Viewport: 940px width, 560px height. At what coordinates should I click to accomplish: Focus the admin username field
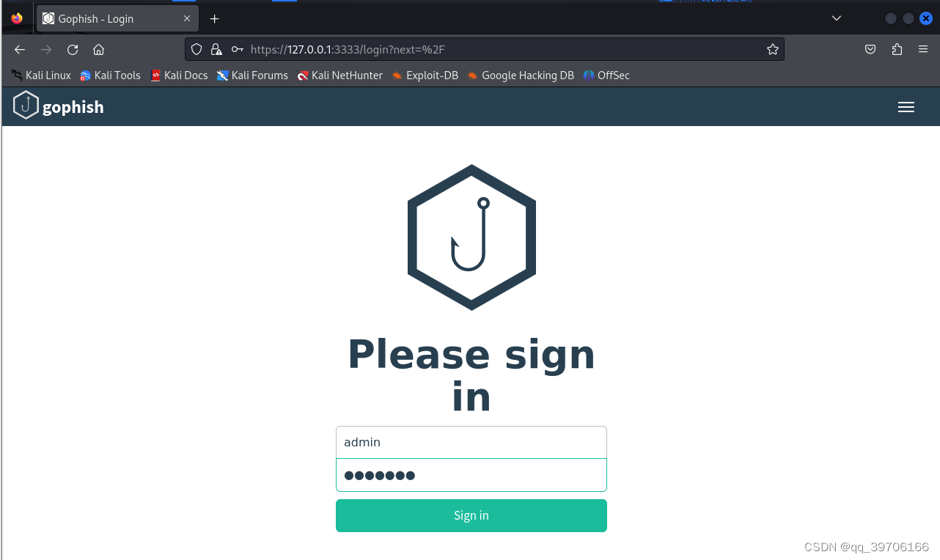tap(471, 442)
